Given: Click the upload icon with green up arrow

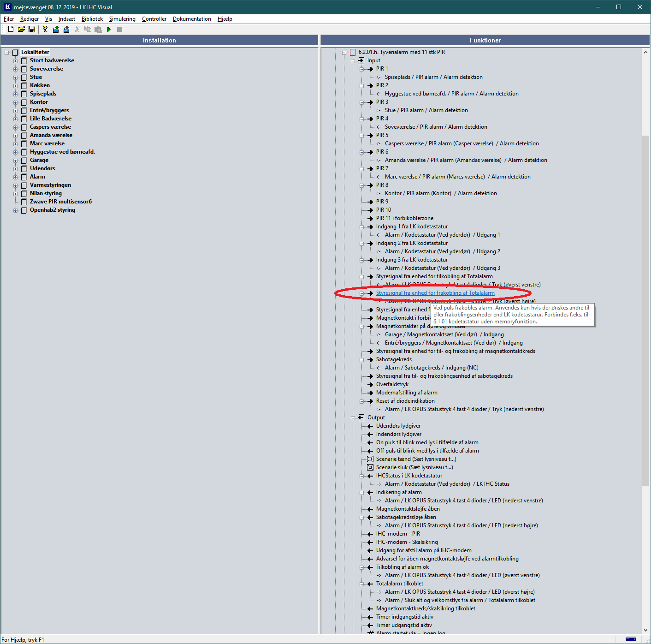Looking at the screenshot, I should point(56,29).
